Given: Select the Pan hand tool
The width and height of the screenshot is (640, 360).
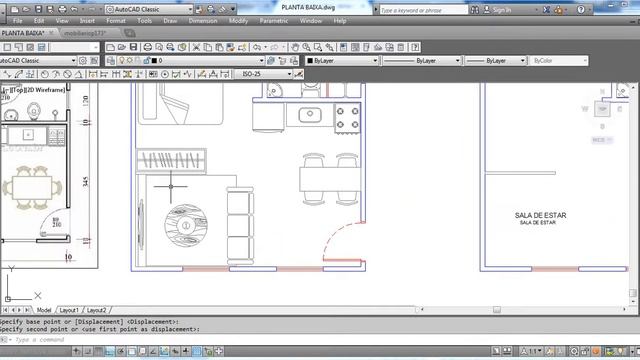Looking at the screenshot, I should click(295, 47).
